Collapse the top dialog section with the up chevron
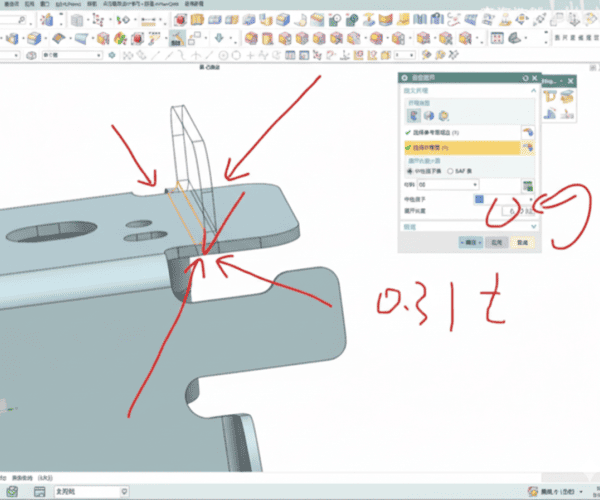The height and width of the screenshot is (500, 600). click(x=533, y=91)
